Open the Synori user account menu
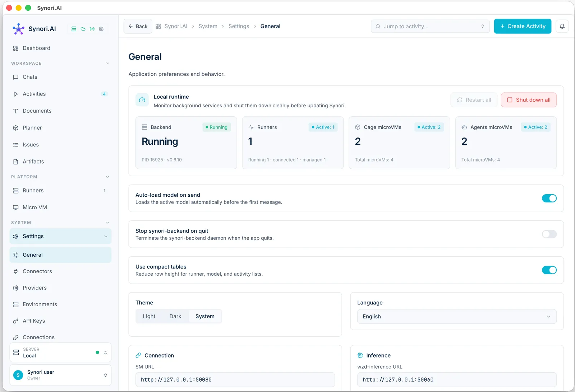575x392 pixels. 60,375
